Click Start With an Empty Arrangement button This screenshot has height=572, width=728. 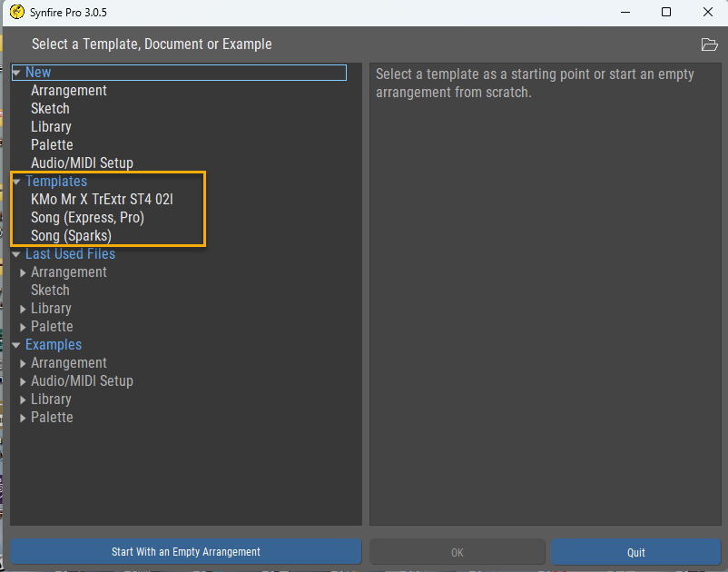pyautogui.click(x=185, y=552)
